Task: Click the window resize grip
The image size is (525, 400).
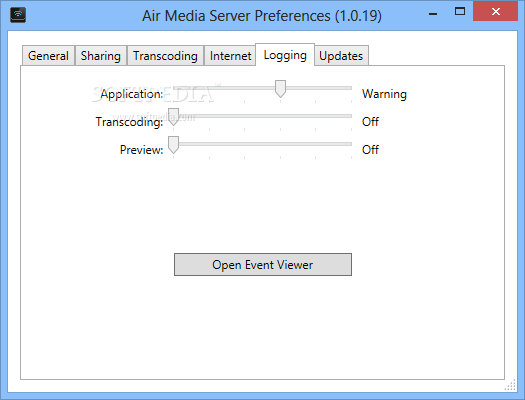Action: 510,385
